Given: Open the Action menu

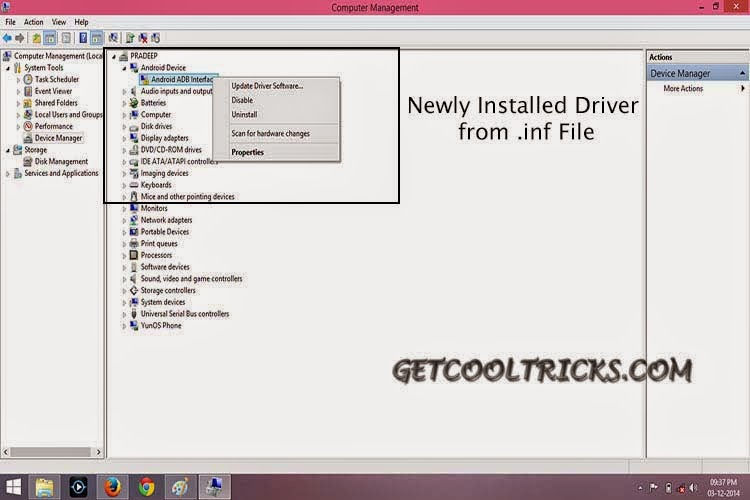Looking at the screenshot, I should tap(33, 22).
